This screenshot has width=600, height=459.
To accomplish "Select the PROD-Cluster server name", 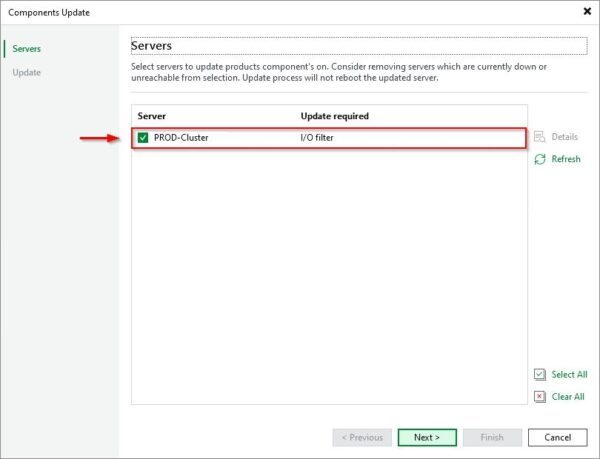I will tap(181, 138).
